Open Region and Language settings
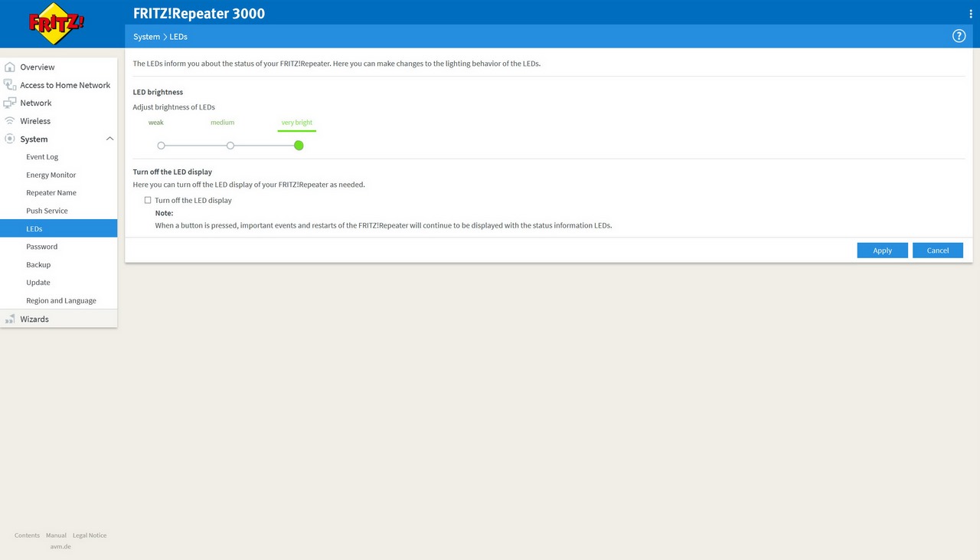Image resolution: width=980 pixels, height=560 pixels. pos(59,300)
